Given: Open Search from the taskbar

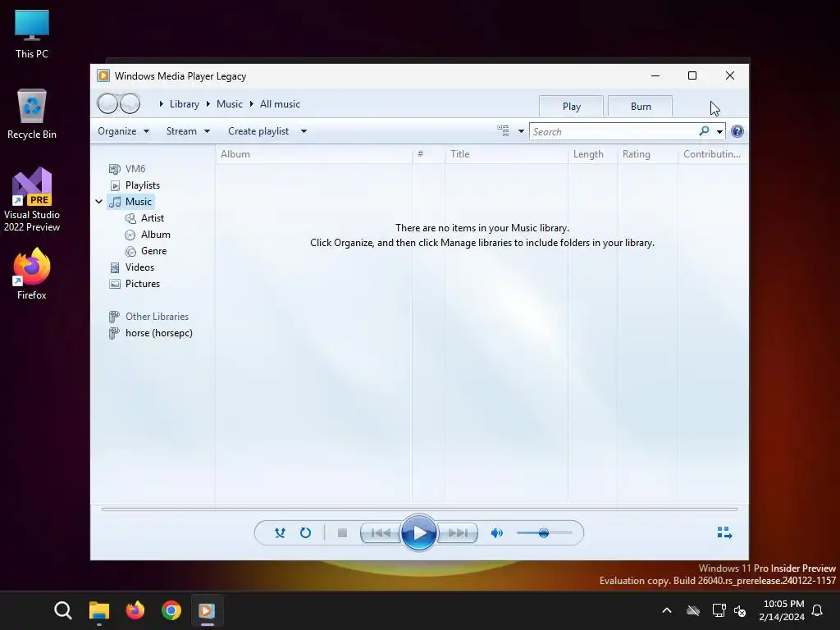Looking at the screenshot, I should (x=62, y=610).
